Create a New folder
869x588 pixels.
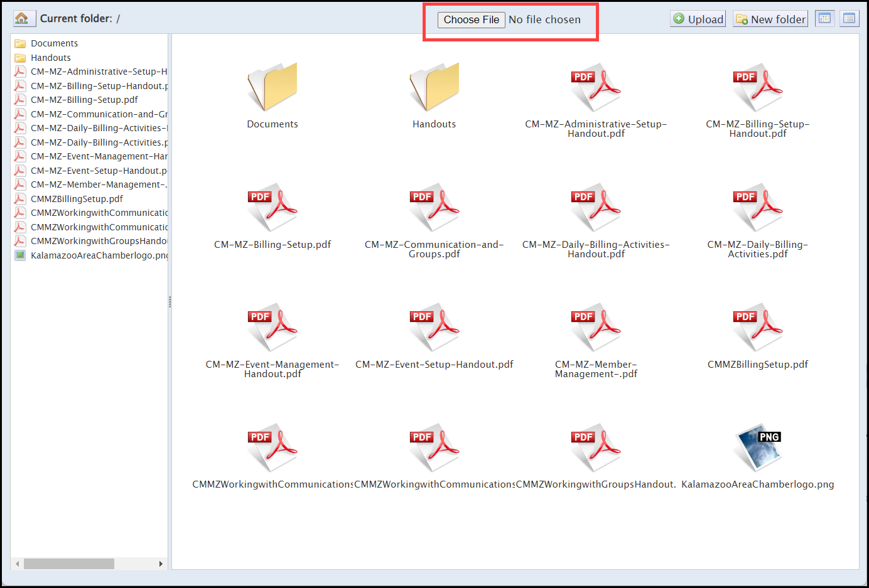pos(770,19)
